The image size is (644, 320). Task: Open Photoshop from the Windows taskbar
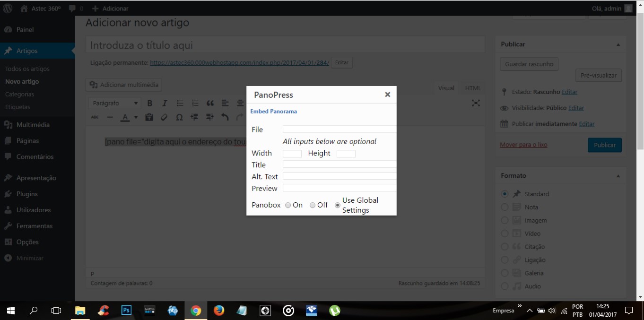[x=126, y=311]
